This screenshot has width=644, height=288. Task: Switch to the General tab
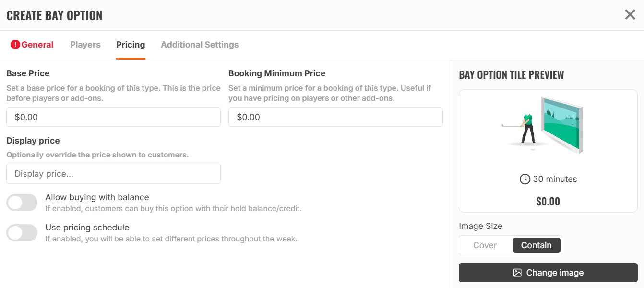click(32, 45)
